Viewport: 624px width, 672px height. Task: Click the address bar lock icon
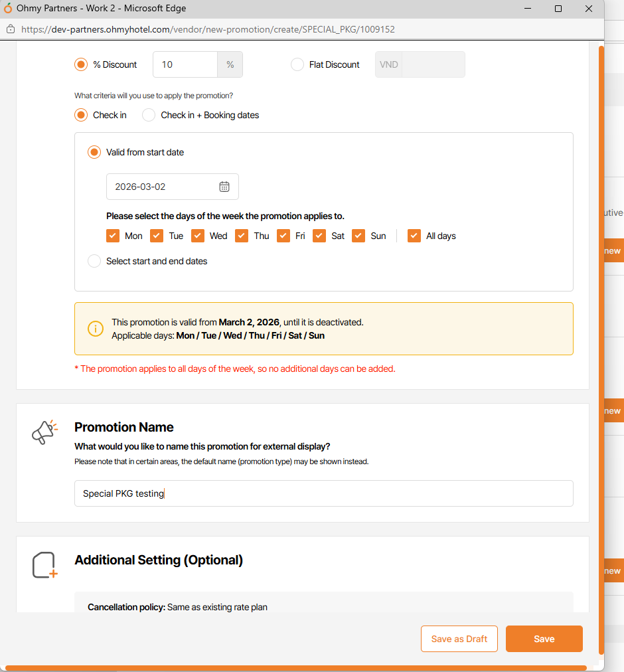tap(11, 29)
